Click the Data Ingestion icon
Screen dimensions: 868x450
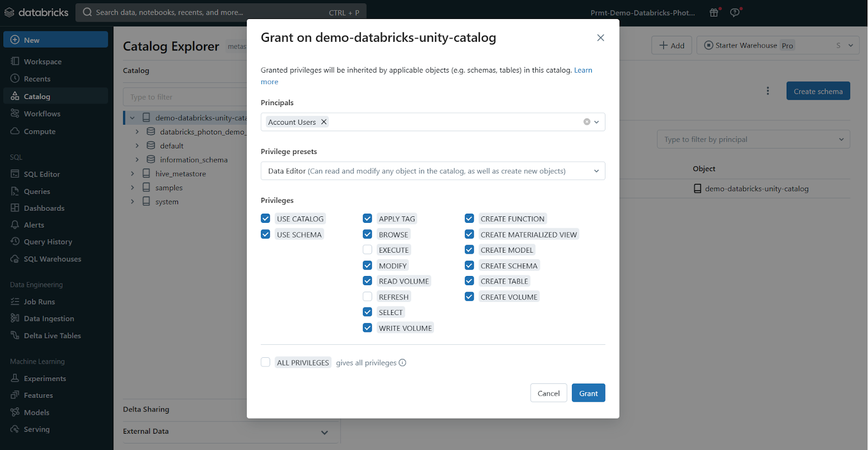click(15, 318)
